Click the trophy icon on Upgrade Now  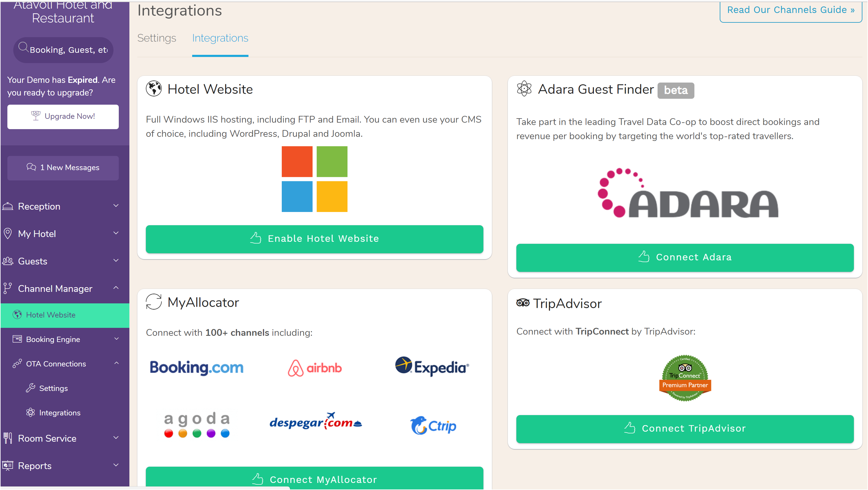point(36,116)
